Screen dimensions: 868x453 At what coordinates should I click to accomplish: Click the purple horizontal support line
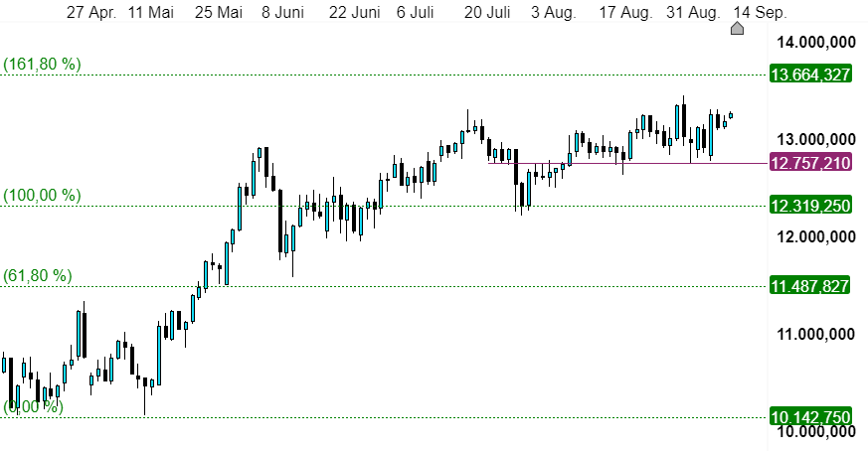coord(627,163)
